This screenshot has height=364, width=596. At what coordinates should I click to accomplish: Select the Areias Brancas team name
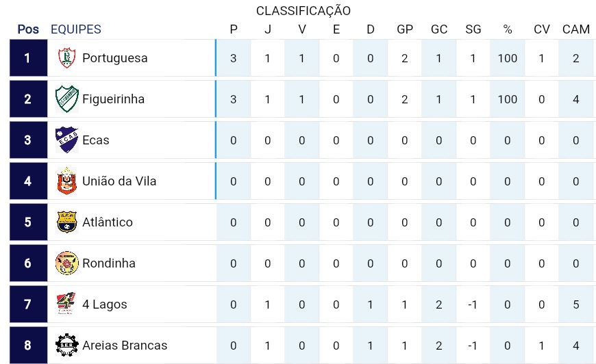pyautogui.click(x=125, y=346)
